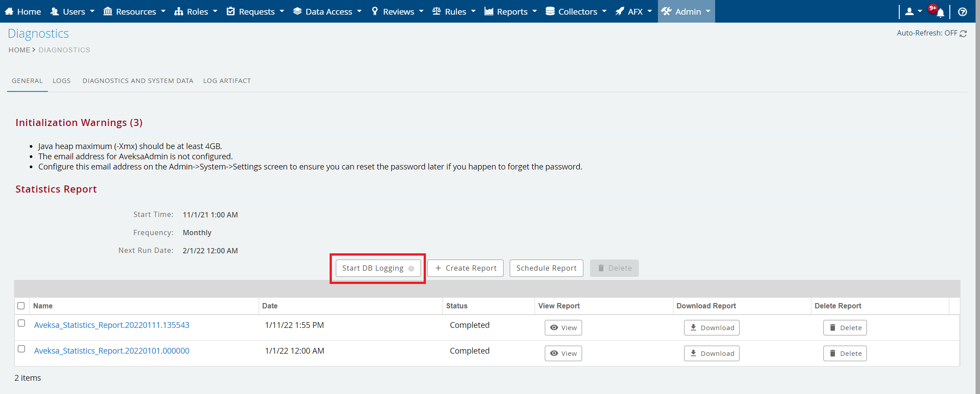
Task: Switch to the Logs tab
Action: pyautogui.click(x=62, y=81)
